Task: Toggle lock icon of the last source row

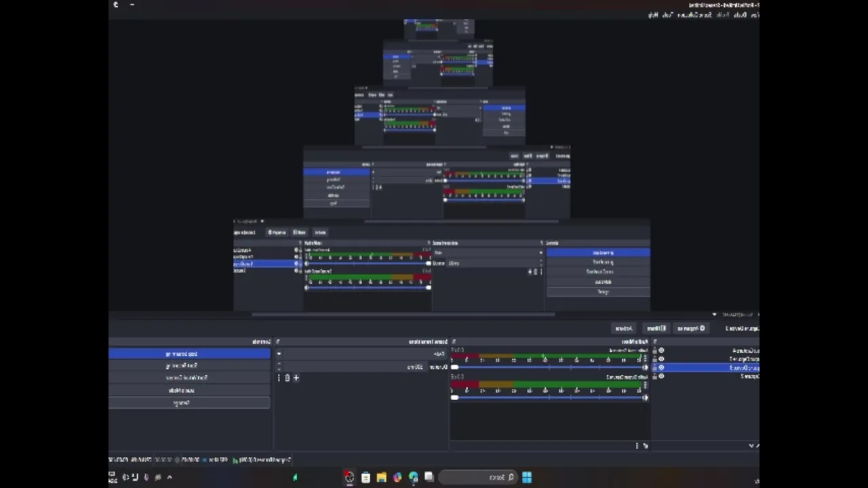Action: coord(654,376)
